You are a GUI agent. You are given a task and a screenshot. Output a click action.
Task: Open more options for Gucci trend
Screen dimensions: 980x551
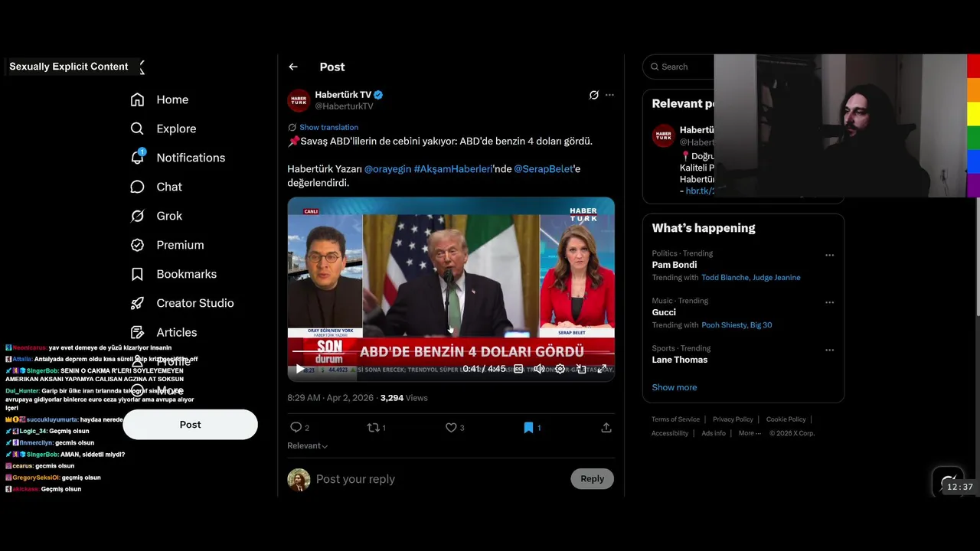(829, 303)
